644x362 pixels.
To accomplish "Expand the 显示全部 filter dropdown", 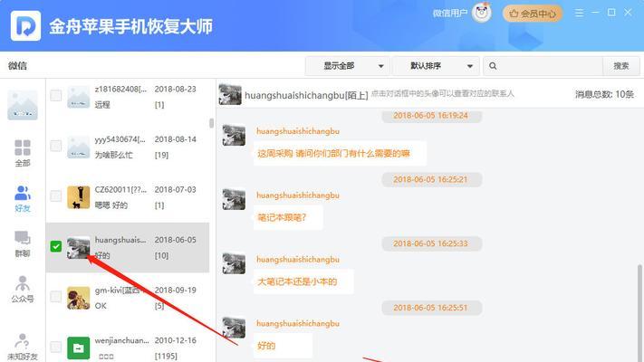I will click(349, 66).
